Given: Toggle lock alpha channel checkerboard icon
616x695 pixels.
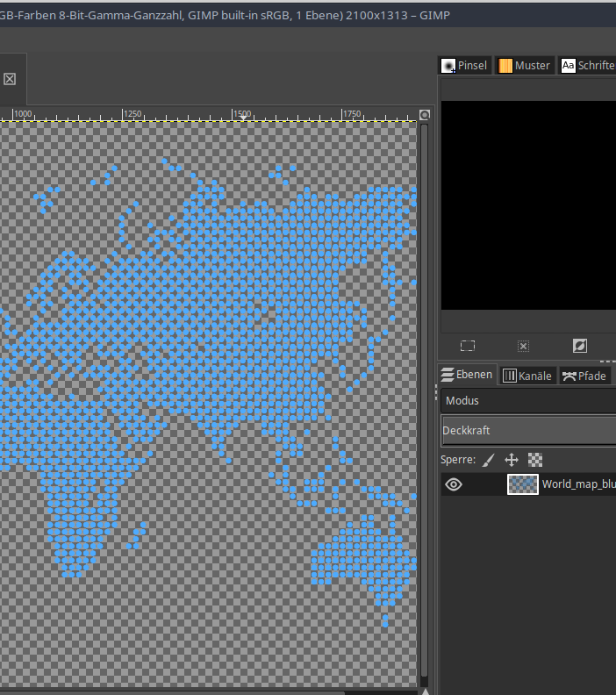Looking at the screenshot, I should 535,460.
